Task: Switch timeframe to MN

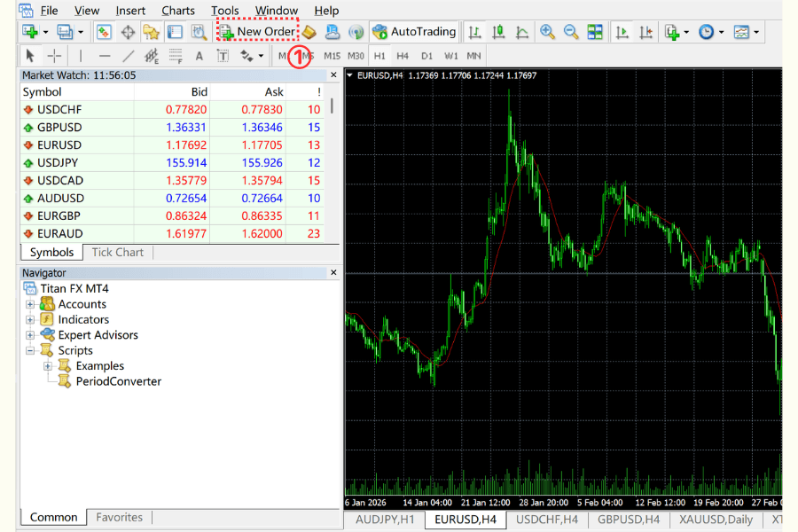Action: coord(473,56)
